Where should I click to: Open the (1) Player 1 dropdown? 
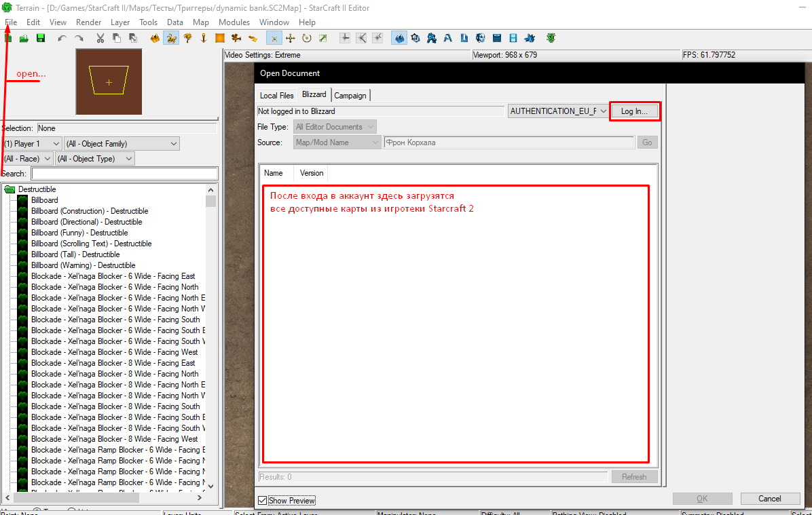pos(32,144)
